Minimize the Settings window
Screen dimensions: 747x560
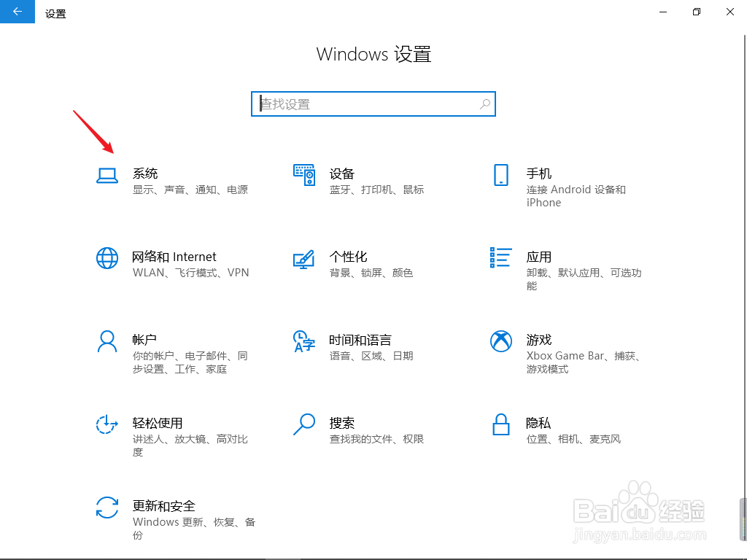(x=662, y=12)
